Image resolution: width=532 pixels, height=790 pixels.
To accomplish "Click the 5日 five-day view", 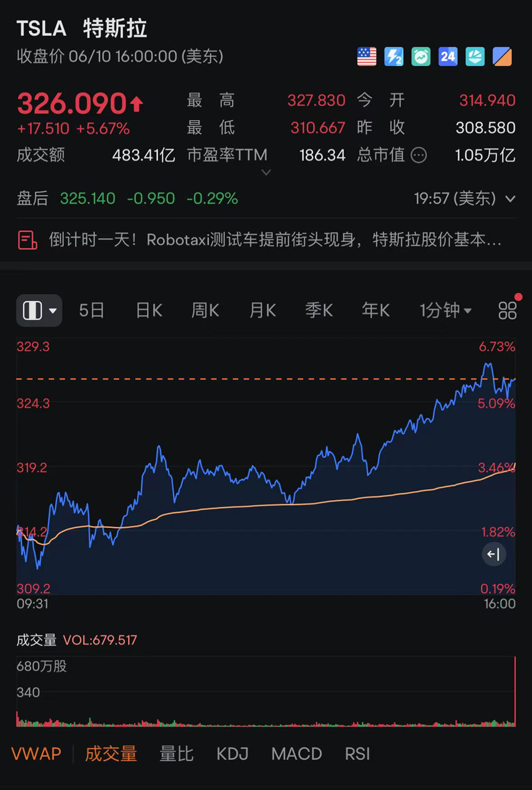I will pyautogui.click(x=91, y=311).
